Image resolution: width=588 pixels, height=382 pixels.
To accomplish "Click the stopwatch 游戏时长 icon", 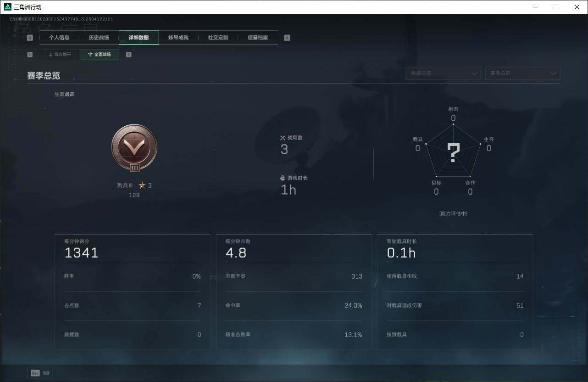I will pos(283,178).
